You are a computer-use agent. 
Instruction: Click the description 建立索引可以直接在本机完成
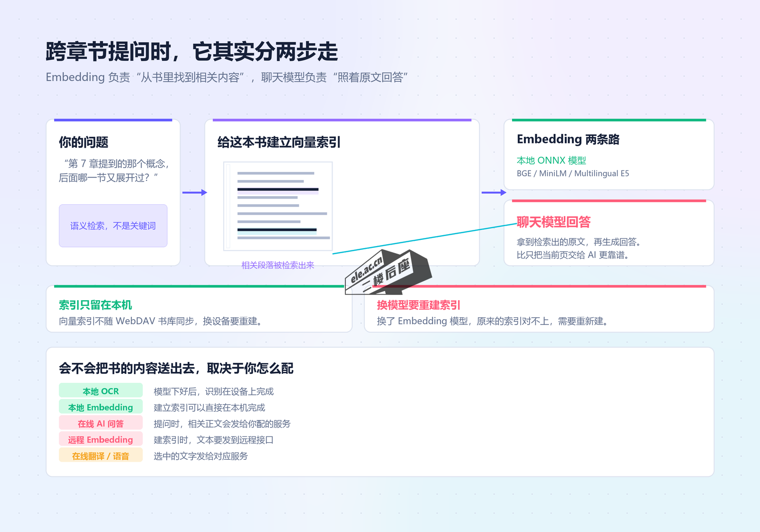[209, 408]
